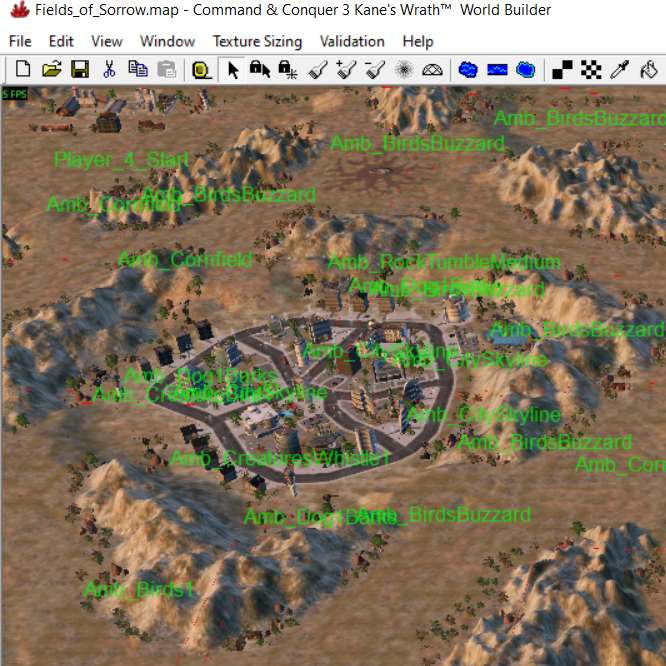This screenshot has height=666, width=666.
Task: Choose the padlock with arrow lock-select tool
Action: [x=260, y=70]
